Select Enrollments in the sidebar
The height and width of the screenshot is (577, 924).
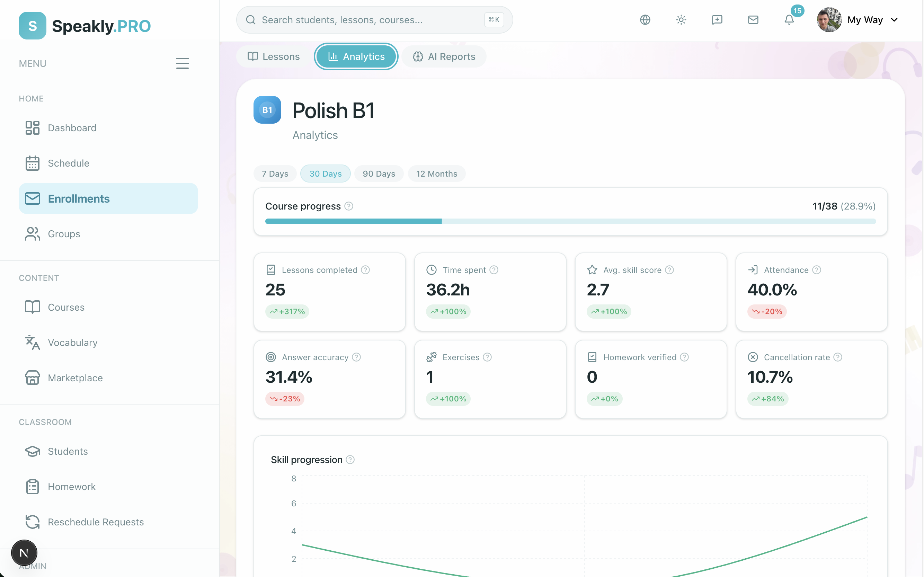click(108, 198)
